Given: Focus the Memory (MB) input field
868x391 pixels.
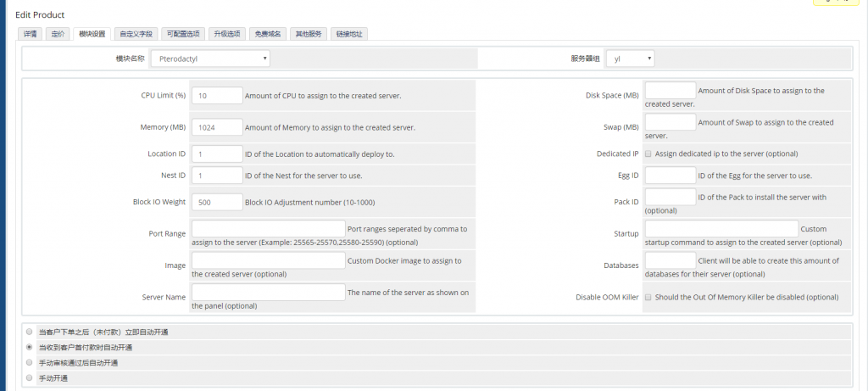Looking at the screenshot, I should click(217, 127).
